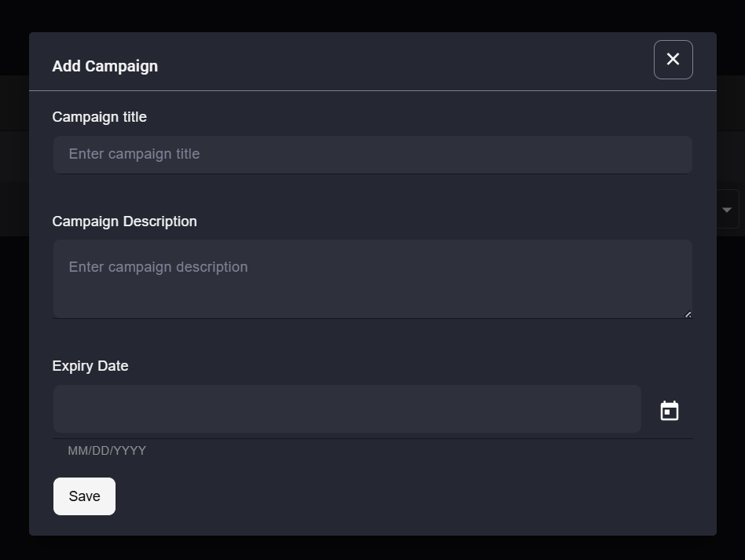Click the dimmed backdrop below the dialog
Screen dimensions: 745x560
click(372, 548)
